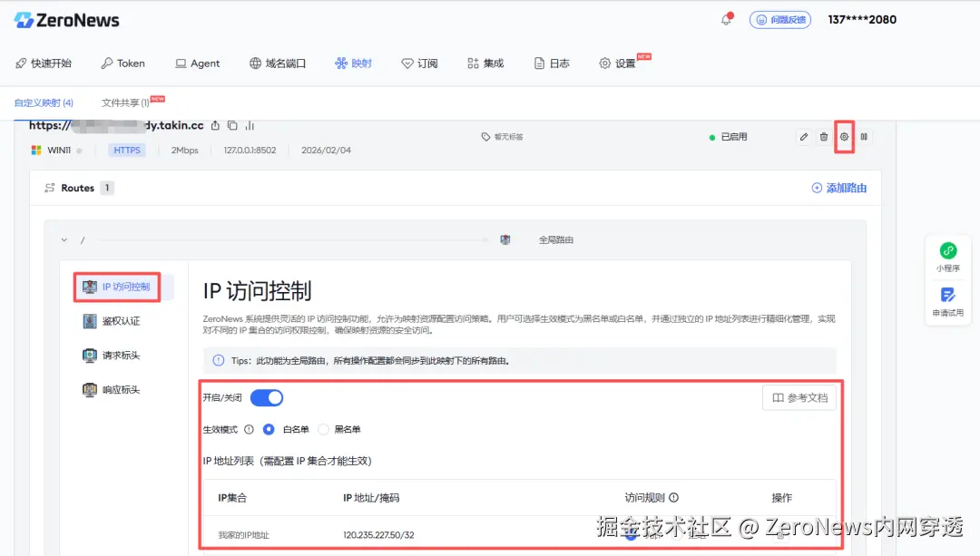
Task: Open the 订阅 navigation item
Action: pos(419,63)
